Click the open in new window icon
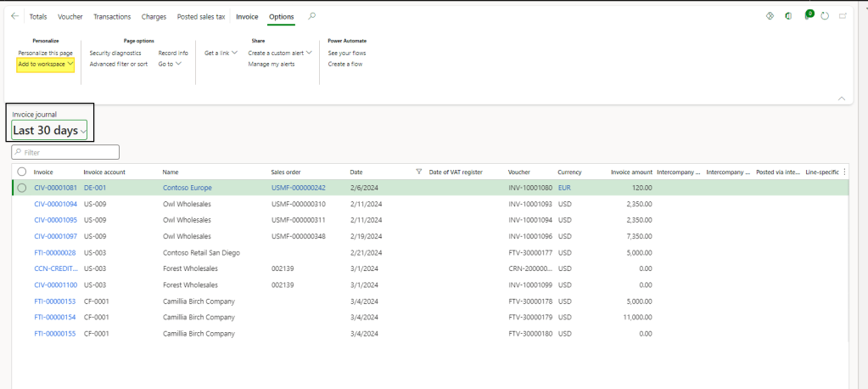This screenshot has width=868, height=389. point(843,16)
